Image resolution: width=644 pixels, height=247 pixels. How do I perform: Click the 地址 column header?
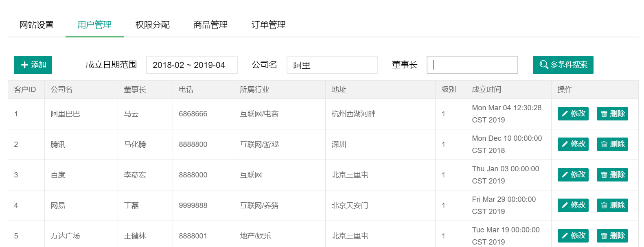[x=381, y=90]
